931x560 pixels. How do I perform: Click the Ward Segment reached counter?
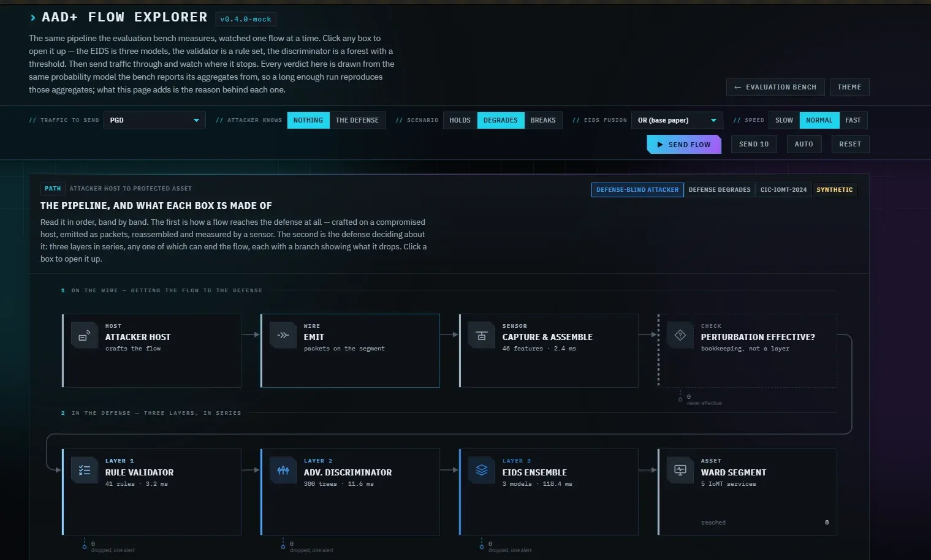click(765, 523)
